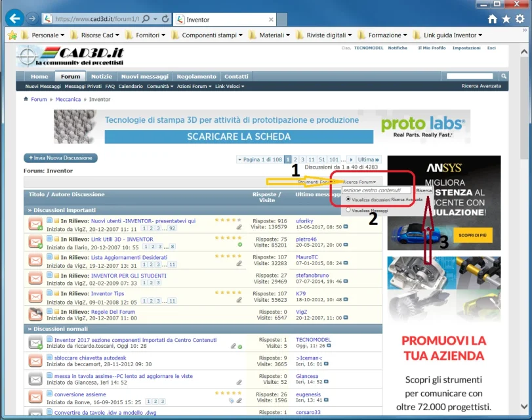Click the Forum breadcrumb home icon
This screenshot has height=420, width=532.
(x=26, y=99)
